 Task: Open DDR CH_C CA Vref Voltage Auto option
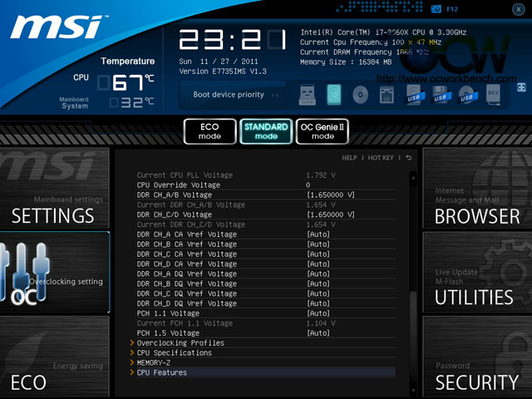click(x=318, y=254)
